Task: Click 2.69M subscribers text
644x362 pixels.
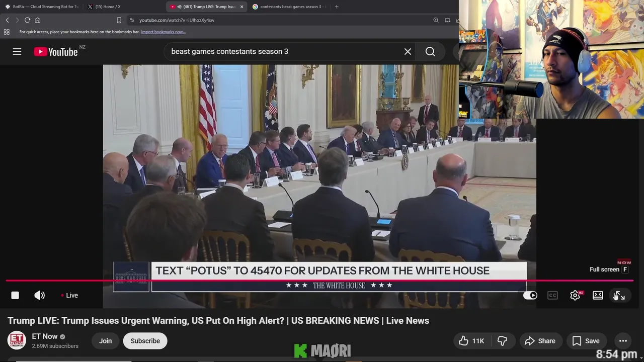Action: [55, 346]
